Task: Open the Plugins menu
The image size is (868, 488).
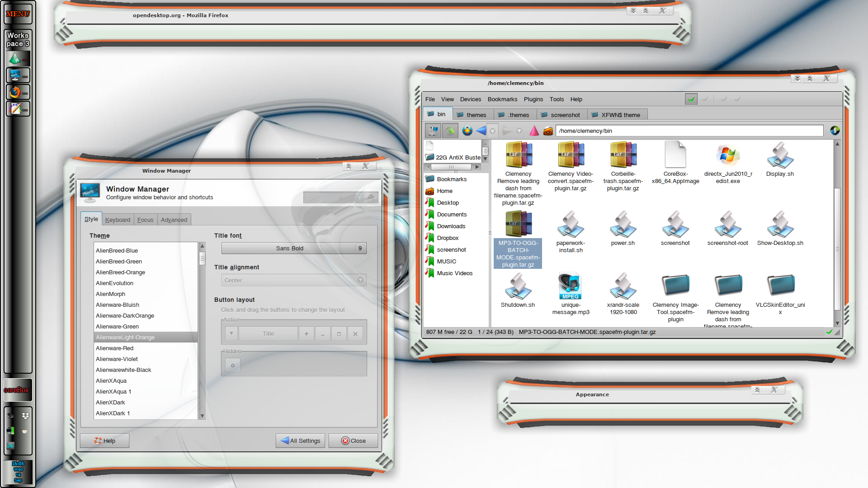Action: click(533, 99)
